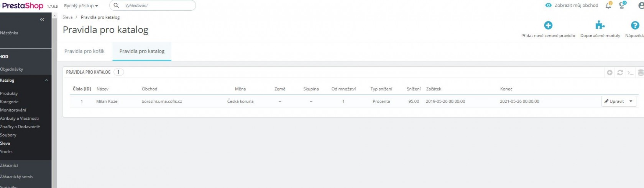644x188 pixels.
Task: Open Kategorie submenu item
Action: (9, 102)
